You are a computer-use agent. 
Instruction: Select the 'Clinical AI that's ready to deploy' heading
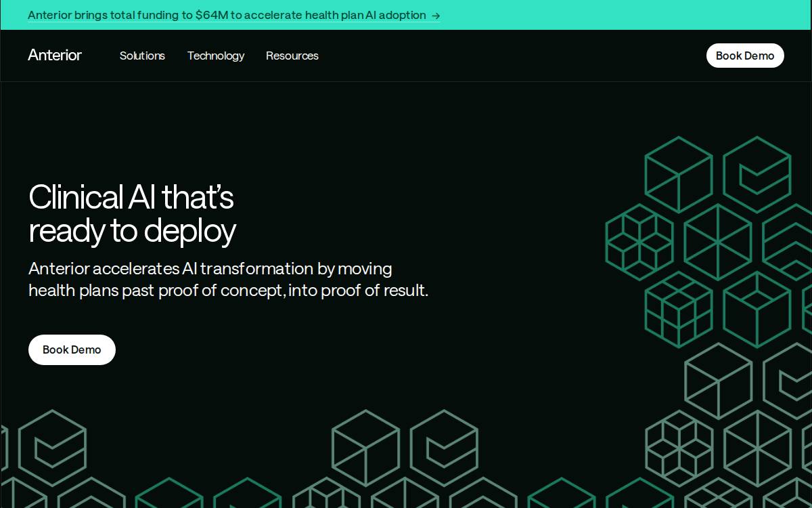[x=133, y=214]
